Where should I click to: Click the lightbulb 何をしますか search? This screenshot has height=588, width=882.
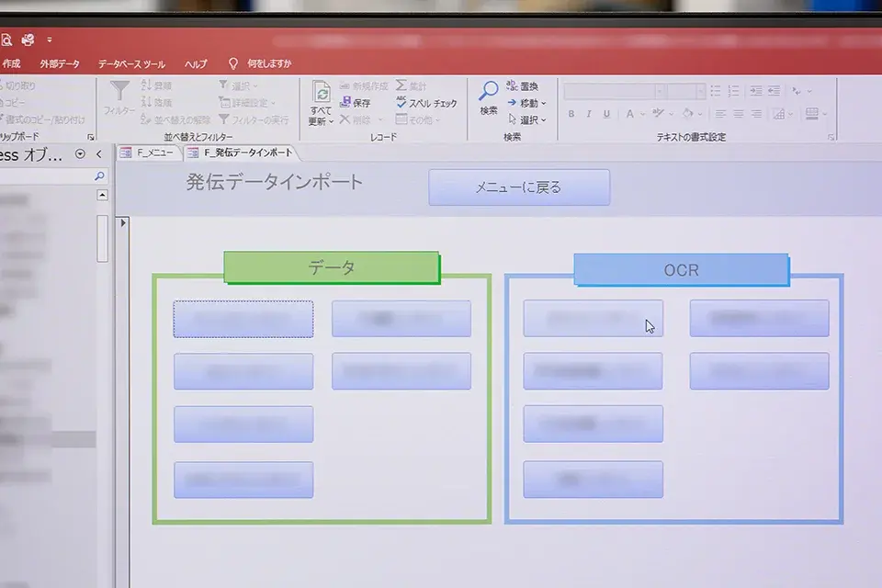pyautogui.click(x=233, y=63)
